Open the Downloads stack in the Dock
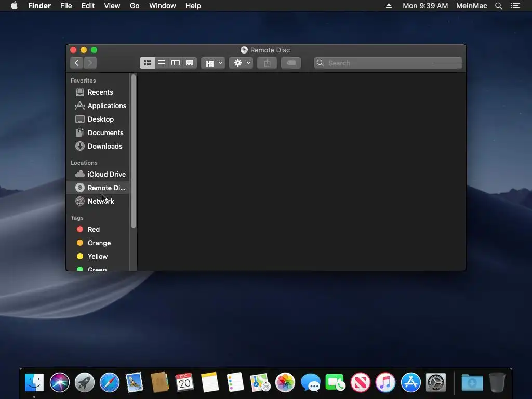Image resolution: width=532 pixels, height=399 pixels. (x=472, y=382)
